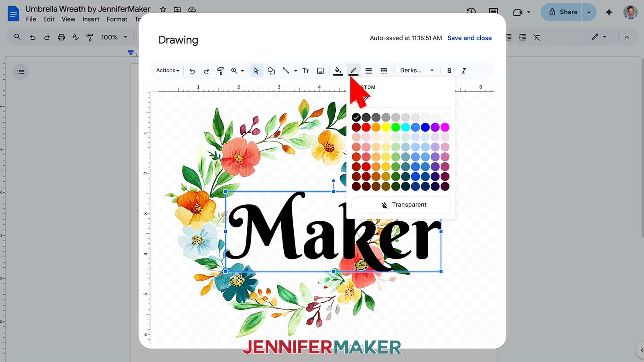Open the File menu
644x362 pixels.
click(x=31, y=19)
